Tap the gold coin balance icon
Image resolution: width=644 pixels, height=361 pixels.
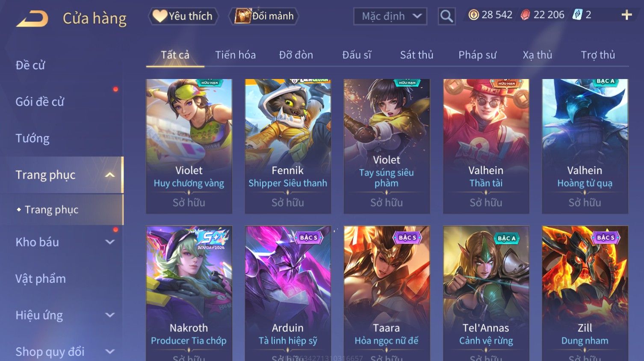click(473, 15)
